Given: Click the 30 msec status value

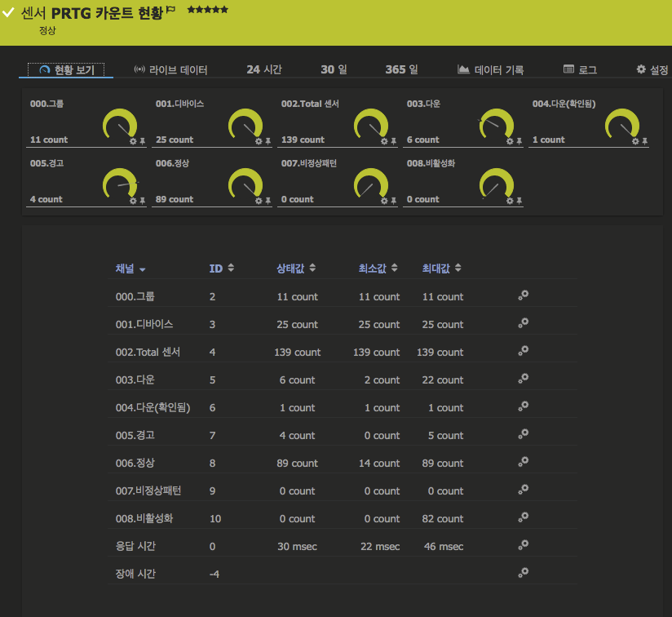Looking at the screenshot, I should [x=297, y=547].
